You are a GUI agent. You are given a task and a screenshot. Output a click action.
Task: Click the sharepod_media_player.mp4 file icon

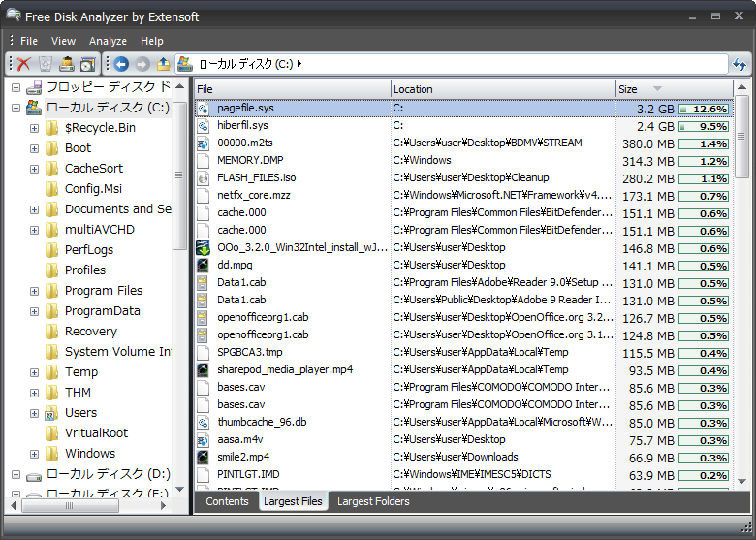click(203, 369)
